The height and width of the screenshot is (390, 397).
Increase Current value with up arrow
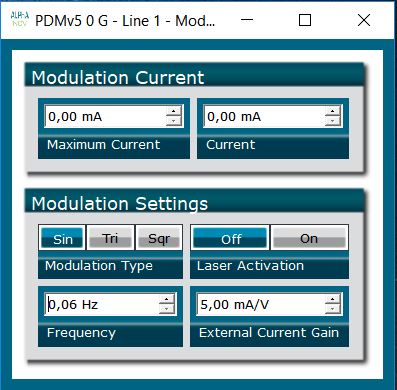333,111
